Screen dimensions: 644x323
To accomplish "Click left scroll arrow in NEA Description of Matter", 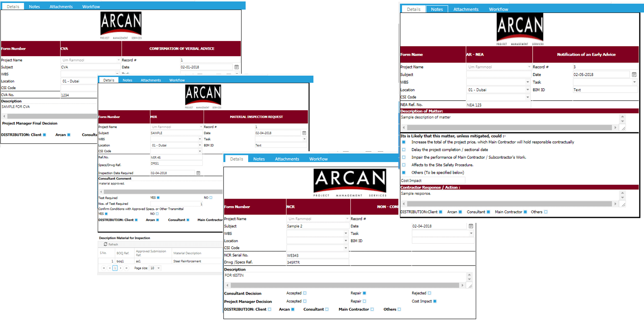I will [404, 127].
